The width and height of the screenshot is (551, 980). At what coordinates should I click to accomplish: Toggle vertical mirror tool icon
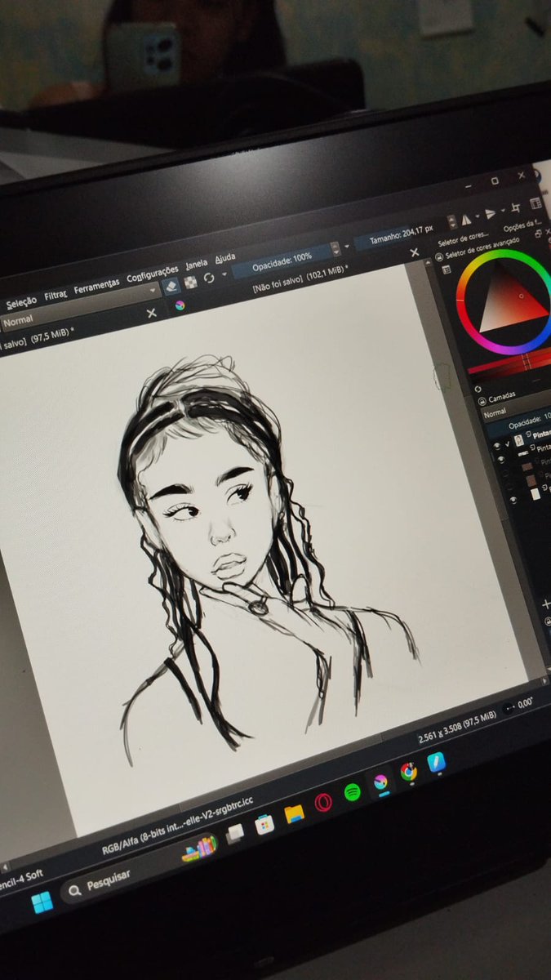[x=491, y=214]
